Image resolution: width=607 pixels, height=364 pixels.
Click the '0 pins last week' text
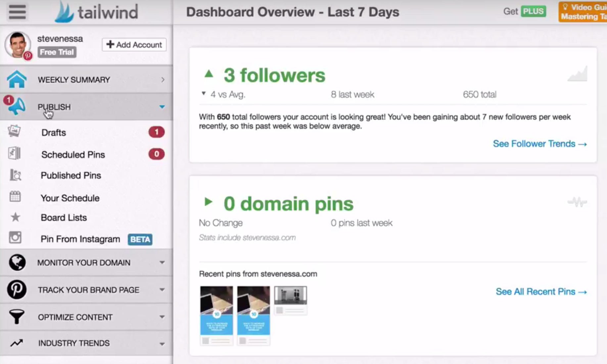click(361, 223)
